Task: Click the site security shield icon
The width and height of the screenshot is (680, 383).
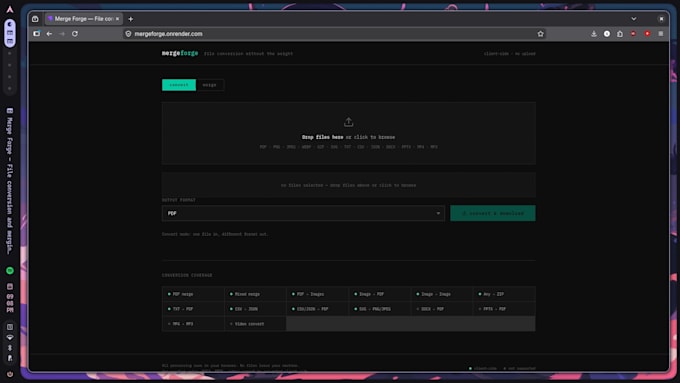Action: click(x=128, y=34)
